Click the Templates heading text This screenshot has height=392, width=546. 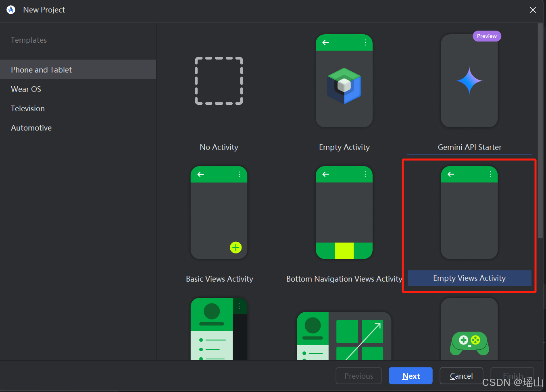coord(29,40)
